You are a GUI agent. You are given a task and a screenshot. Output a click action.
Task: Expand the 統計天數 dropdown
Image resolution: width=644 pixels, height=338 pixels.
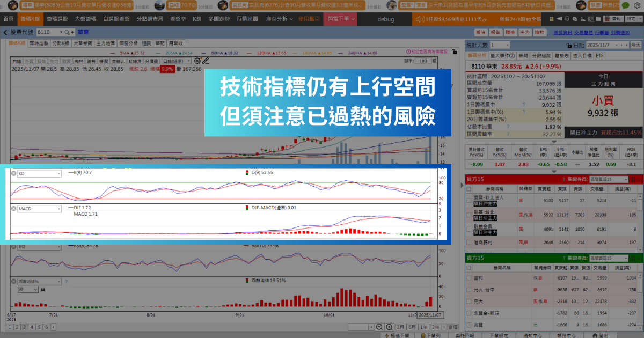point(500,45)
